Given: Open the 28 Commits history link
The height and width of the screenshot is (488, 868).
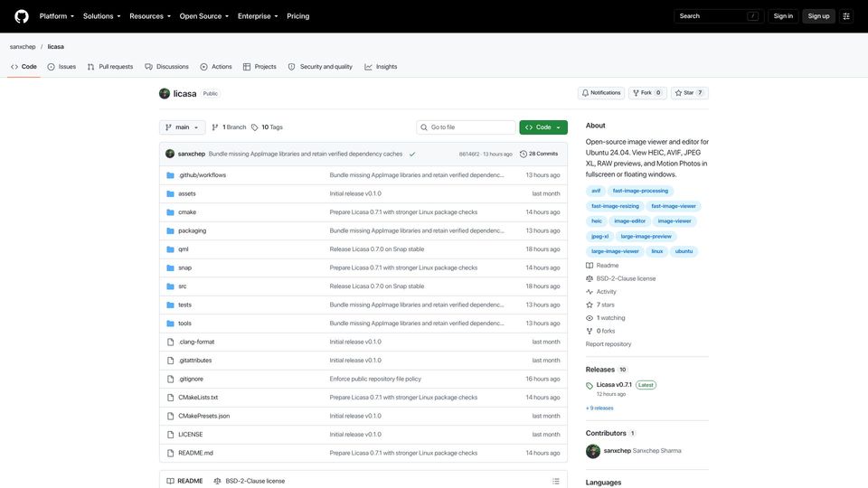Looking at the screenshot, I should tap(539, 154).
